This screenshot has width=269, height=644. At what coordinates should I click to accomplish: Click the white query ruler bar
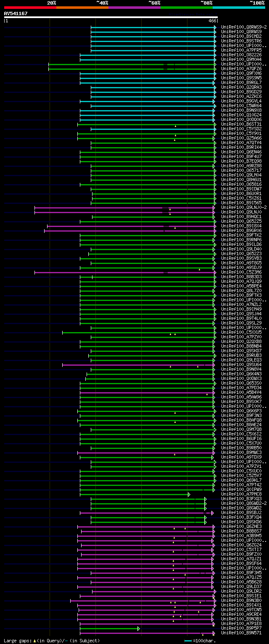click(x=111, y=17)
